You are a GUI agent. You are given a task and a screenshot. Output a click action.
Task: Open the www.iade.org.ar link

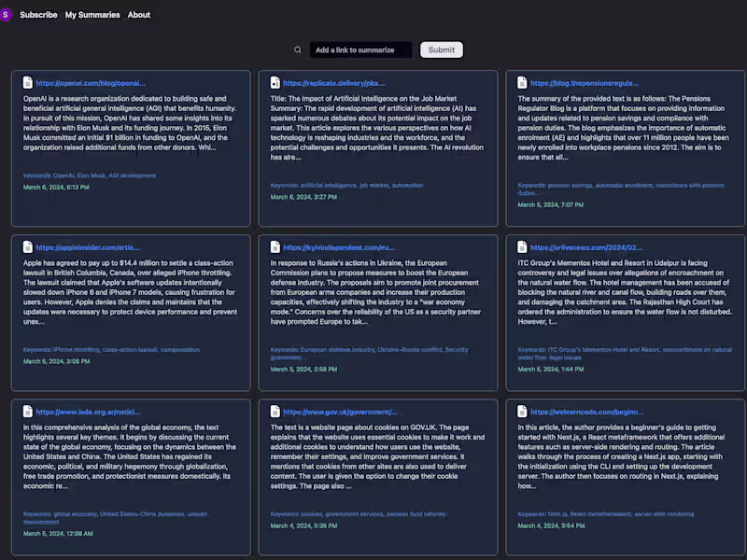click(88, 412)
